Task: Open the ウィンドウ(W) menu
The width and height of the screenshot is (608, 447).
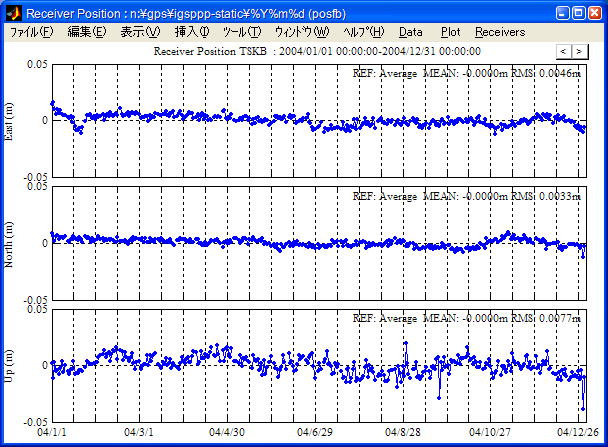Action: pos(301,32)
